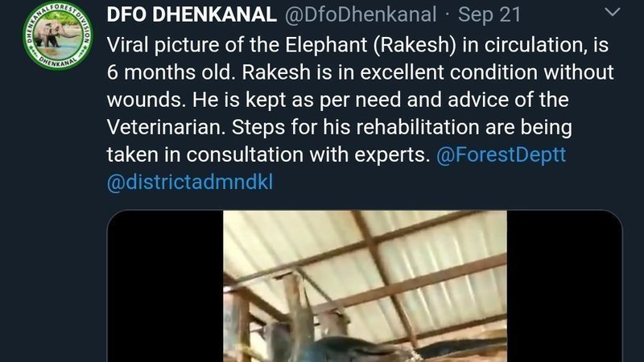Click the word "rehabilitation" in the tweet
This screenshot has height=362, width=644.
point(418,127)
